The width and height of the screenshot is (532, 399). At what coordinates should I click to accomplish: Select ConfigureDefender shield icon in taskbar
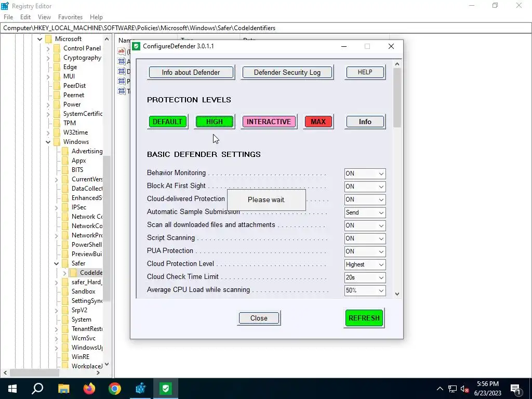(x=166, y=389)
